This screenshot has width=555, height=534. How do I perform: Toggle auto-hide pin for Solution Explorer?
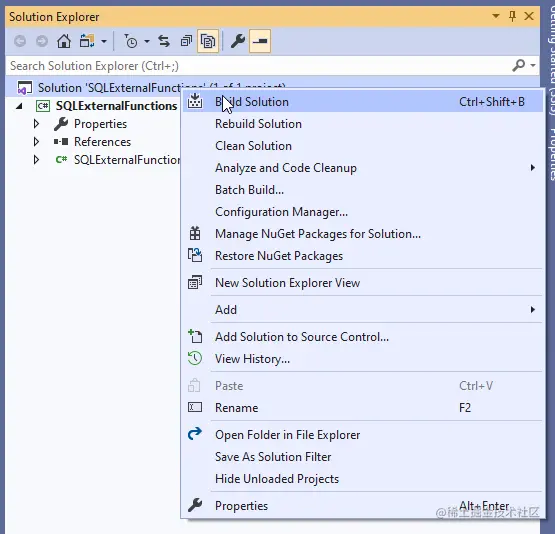point(512,16)
